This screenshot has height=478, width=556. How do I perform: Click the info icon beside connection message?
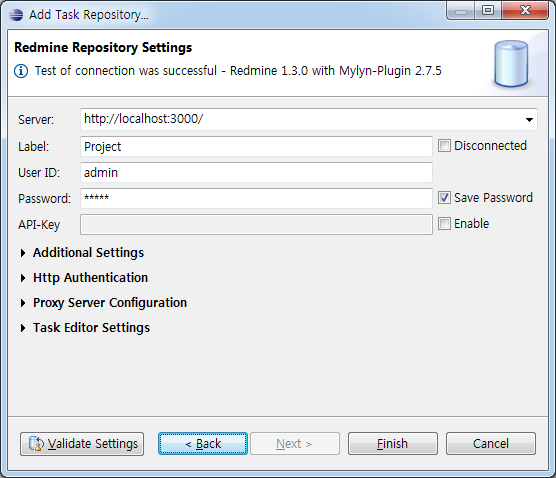click(x=21, y=71)
